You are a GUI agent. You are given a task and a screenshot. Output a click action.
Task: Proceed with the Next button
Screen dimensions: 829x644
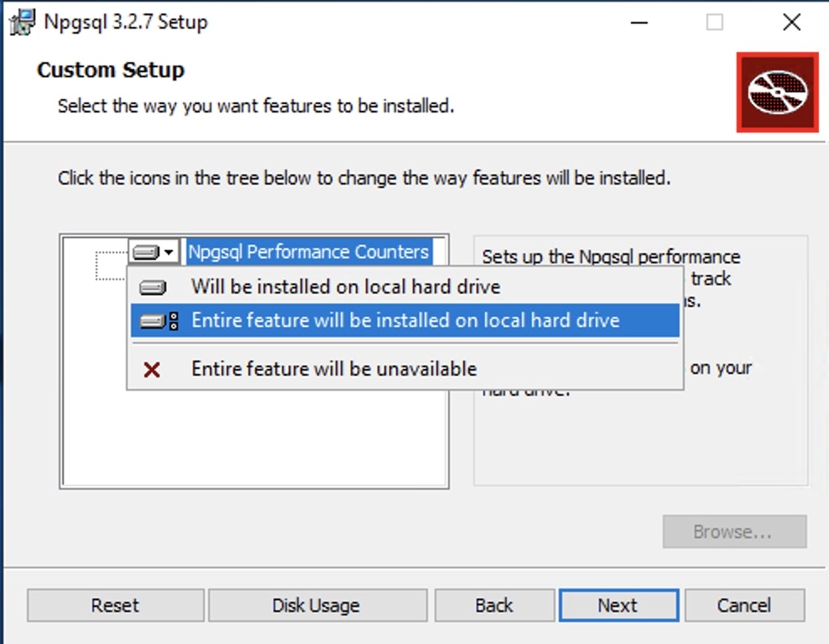(618, 605)
